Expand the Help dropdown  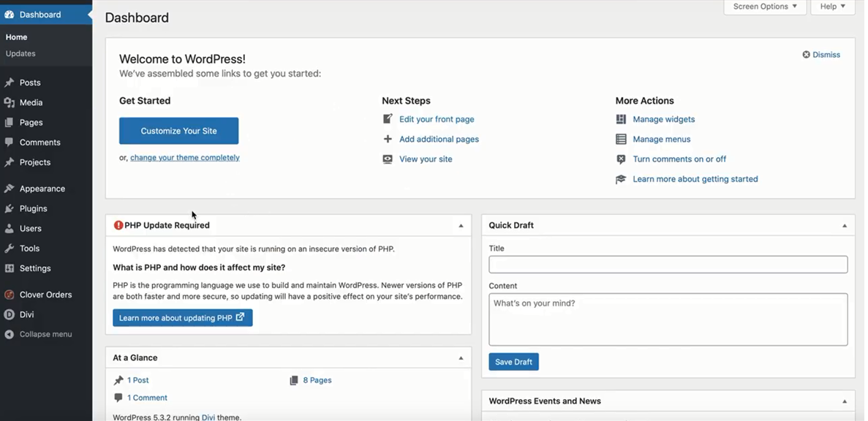pyautogui.click(x=831, y=7)
